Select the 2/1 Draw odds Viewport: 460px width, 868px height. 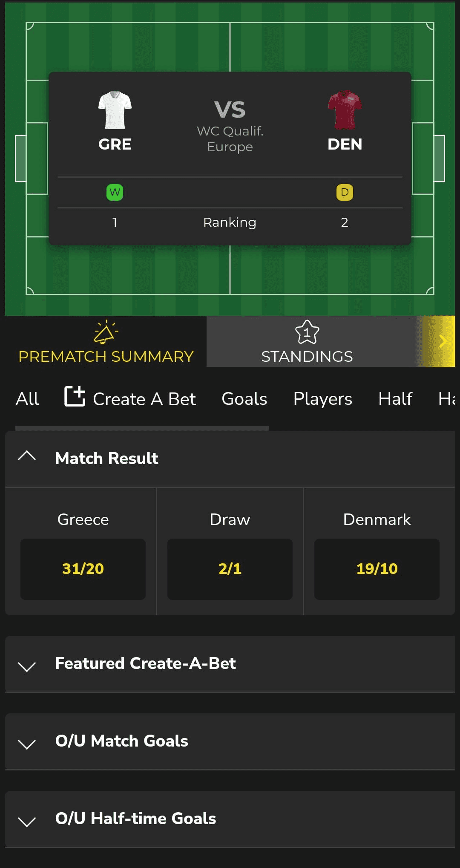coord(230,569)
